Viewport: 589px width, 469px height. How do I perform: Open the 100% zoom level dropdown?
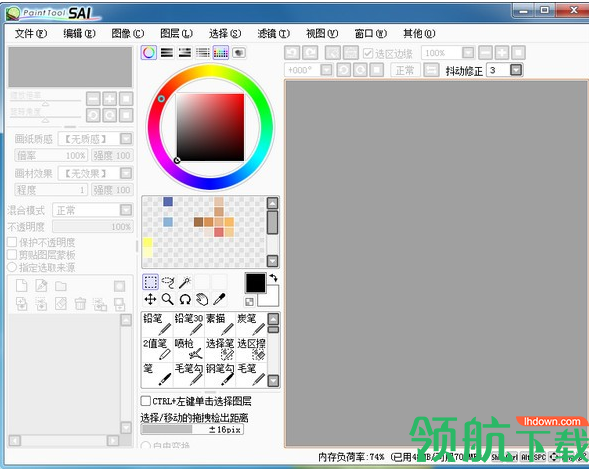pyautogui.click(x=468, y=53)
